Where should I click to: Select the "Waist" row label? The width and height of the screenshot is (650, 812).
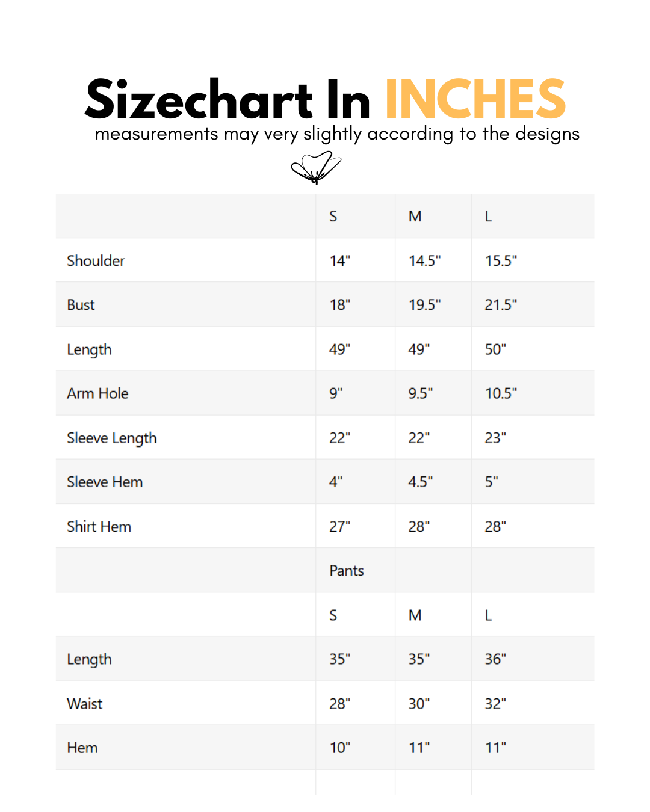[x=85, y=704]
